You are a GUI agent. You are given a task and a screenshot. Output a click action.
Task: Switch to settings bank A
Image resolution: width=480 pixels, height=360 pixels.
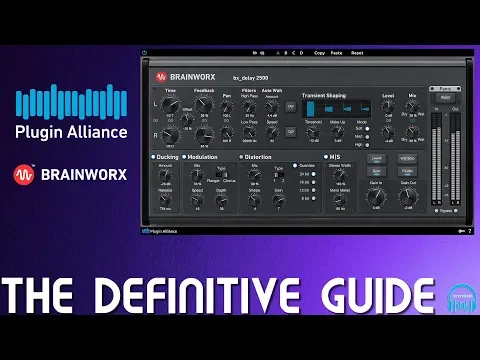(278, 53)
